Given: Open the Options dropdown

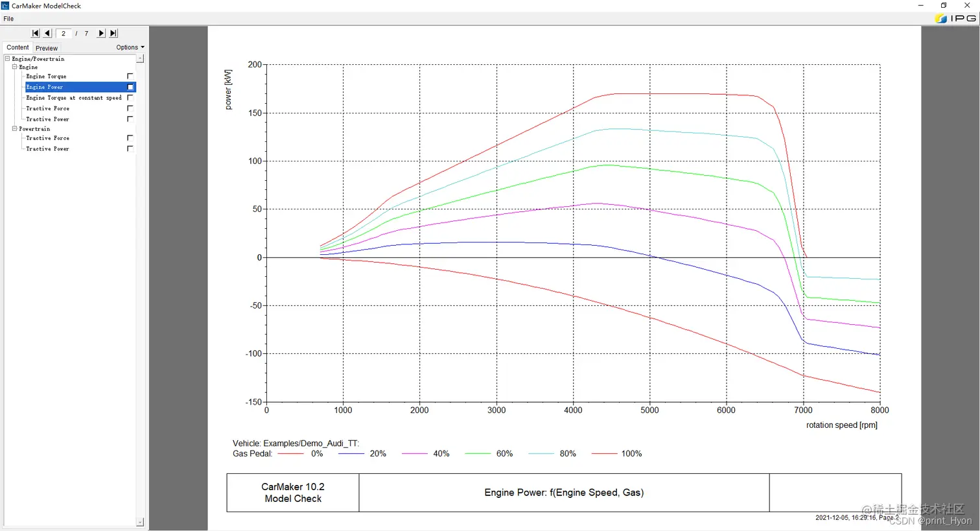Looking at the screenshot, I should coord(130,47).
